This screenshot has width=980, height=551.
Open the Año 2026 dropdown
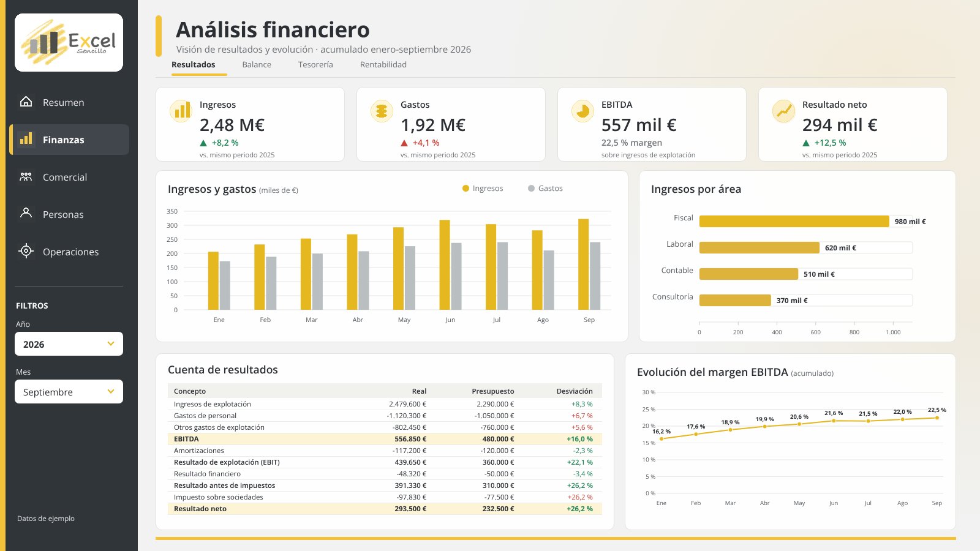pyautogui.click(x=69, y=344)
